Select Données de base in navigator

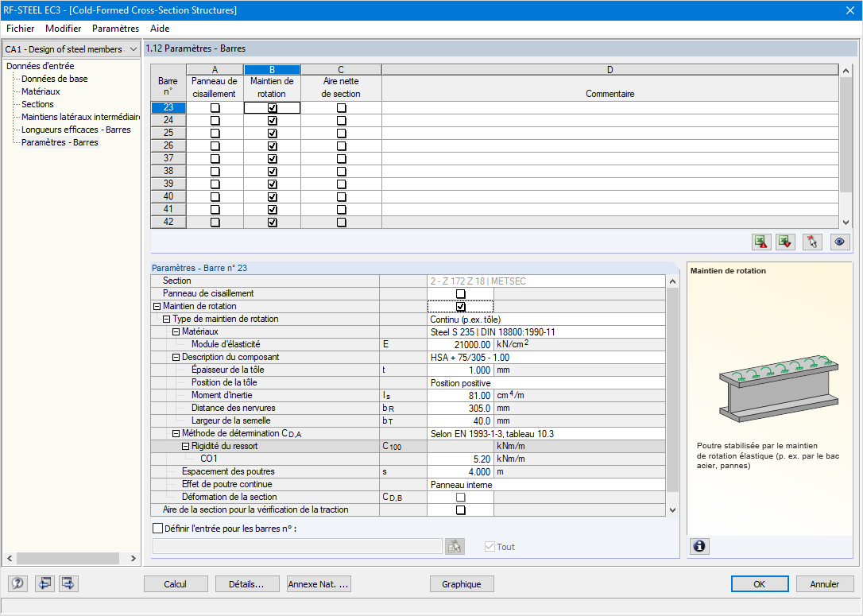pyautogui.click(x=55, y=79)
